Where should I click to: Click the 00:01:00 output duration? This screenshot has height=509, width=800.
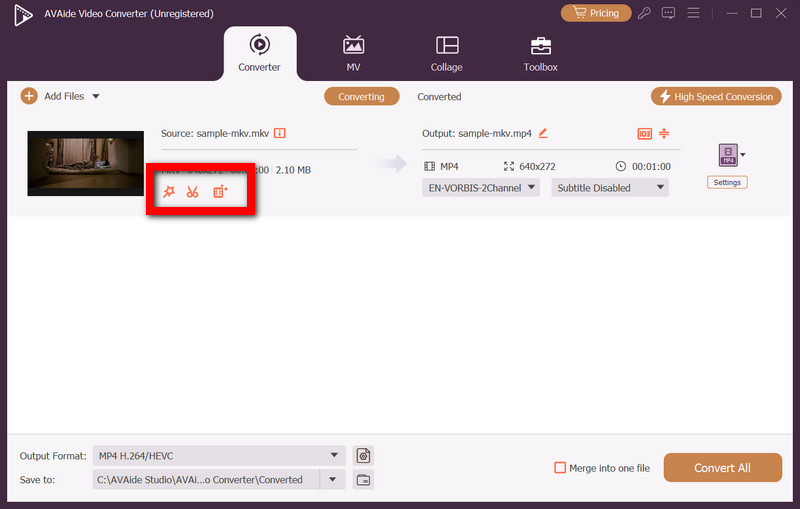click(x=651, y=166)
